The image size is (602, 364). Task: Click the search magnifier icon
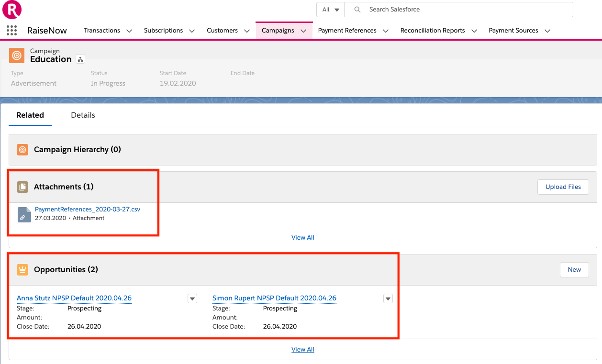coord(357,10)
